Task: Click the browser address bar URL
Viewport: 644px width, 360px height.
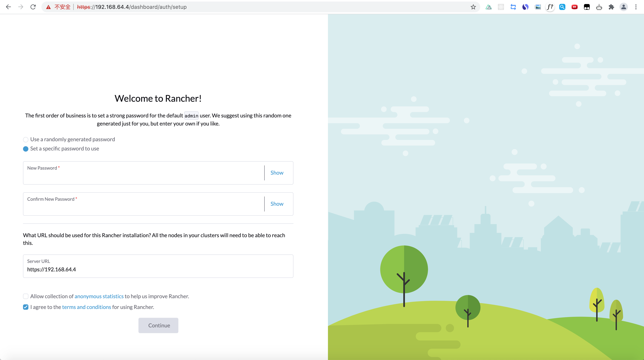Action: 132,7
